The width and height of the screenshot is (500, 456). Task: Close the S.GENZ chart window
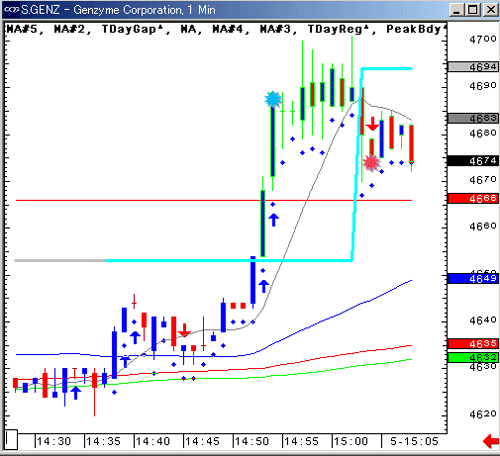(x=490, y=10)
